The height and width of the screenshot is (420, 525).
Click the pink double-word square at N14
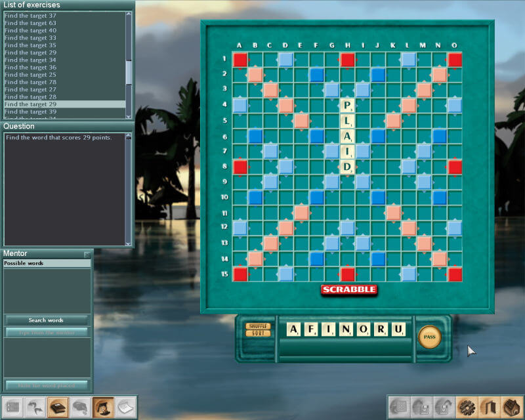point(439,259)
